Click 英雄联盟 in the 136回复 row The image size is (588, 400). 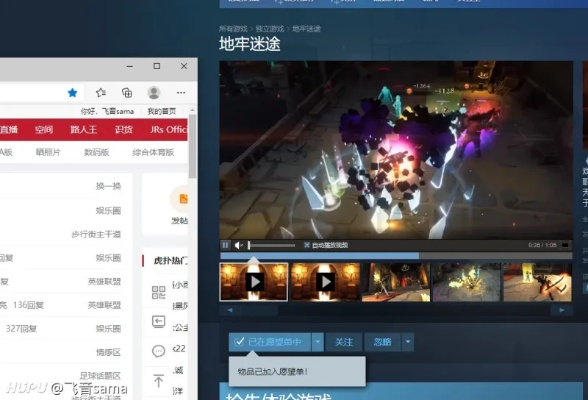click(x=104, y=305)
